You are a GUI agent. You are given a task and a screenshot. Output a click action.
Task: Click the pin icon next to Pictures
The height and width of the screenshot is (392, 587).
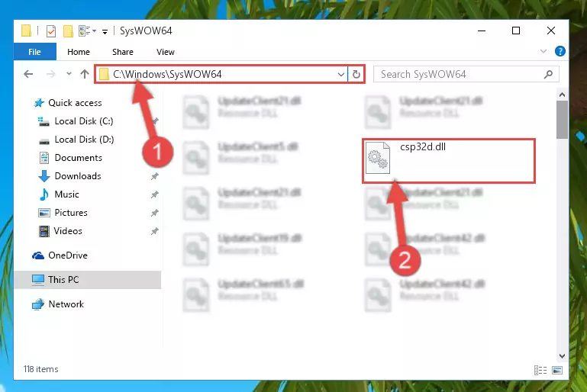coord(155,213)
